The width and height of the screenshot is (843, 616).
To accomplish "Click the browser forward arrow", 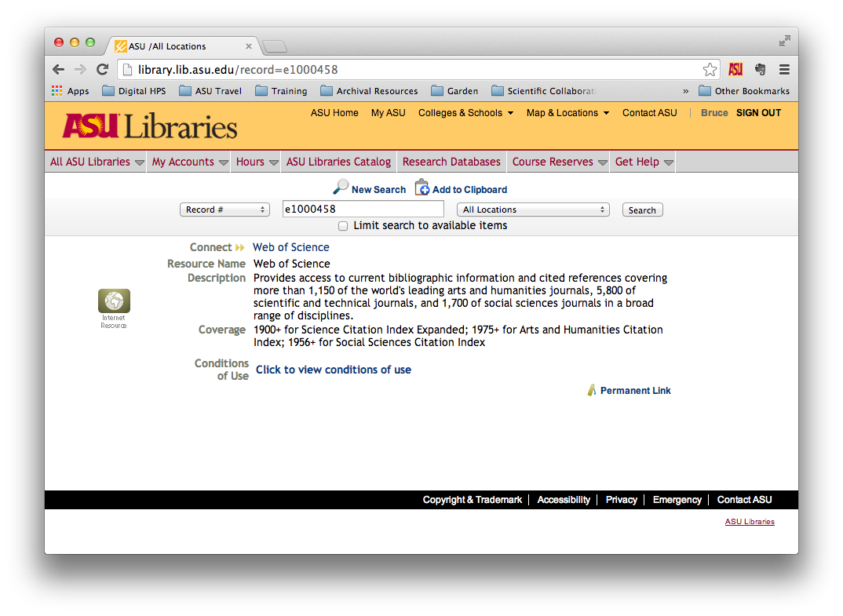I will [x=80, y=69].
